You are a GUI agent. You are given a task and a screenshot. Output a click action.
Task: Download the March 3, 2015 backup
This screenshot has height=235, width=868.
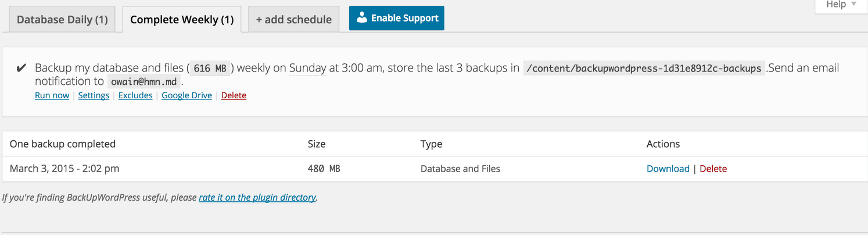pos(668,169)
